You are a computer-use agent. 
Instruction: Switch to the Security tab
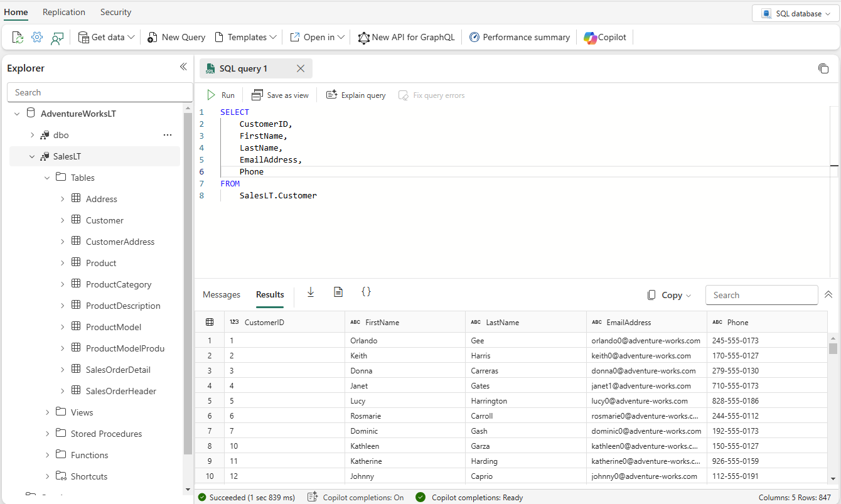(116, 12)
